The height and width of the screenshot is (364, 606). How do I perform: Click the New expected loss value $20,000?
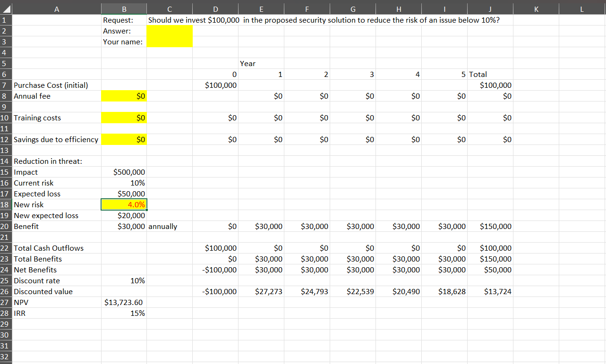[124, 216]
